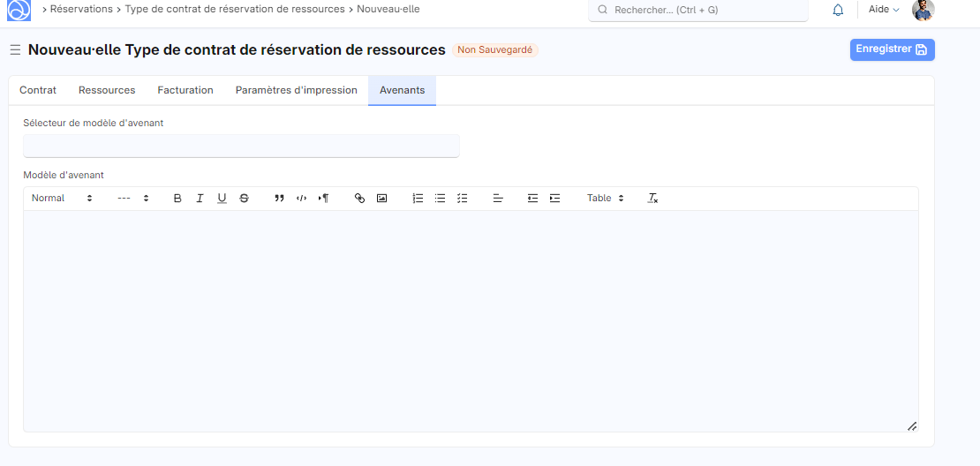Toggle bold formatting
Image resolution: width=980 pixels, height=466 pixels.
(177, 198)
